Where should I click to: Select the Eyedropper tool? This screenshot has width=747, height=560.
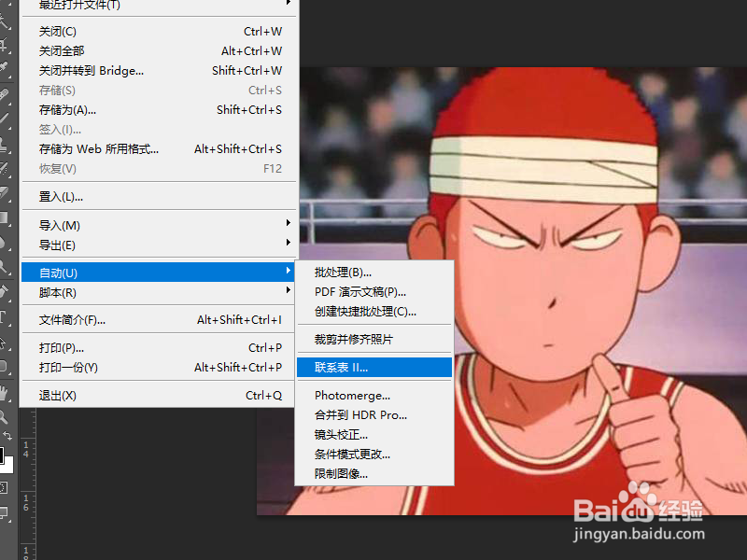coord(4,68)
